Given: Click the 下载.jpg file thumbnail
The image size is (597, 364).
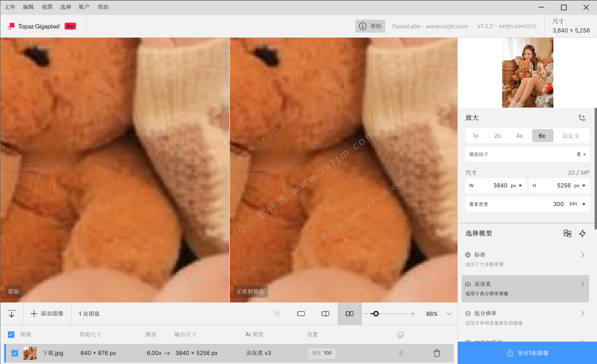Looking at the screenshot, I should coord(30,353).
